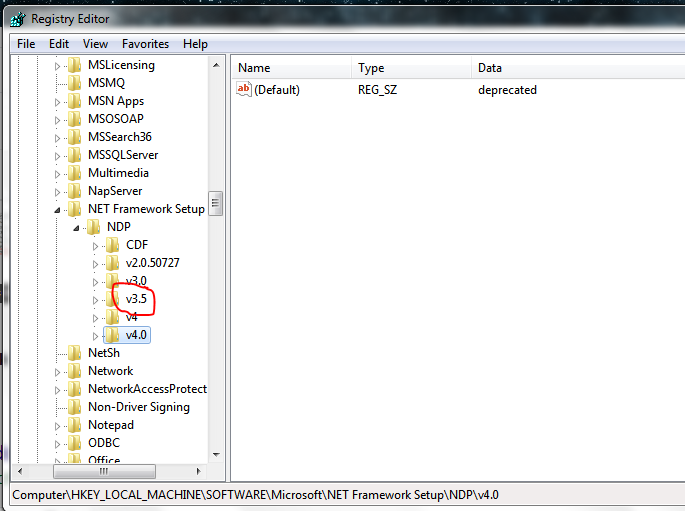Expand the MSLicensing key

pos(57,66)
